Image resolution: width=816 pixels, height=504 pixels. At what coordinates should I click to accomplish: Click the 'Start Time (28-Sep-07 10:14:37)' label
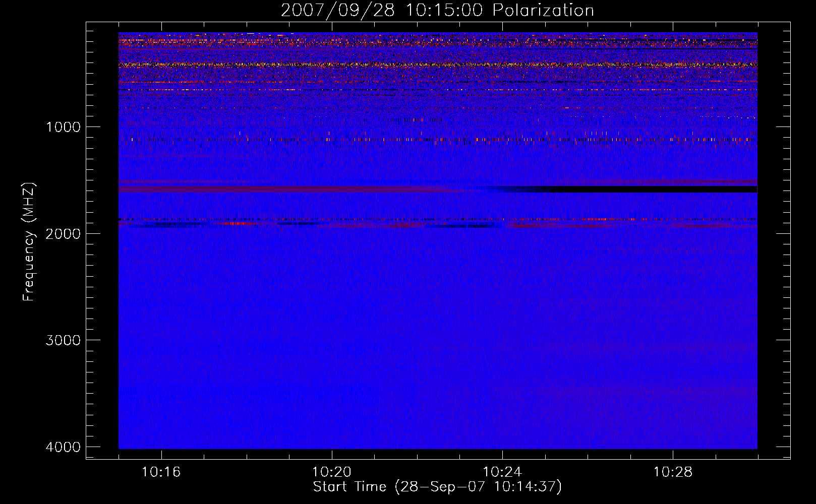pos(437,487)
